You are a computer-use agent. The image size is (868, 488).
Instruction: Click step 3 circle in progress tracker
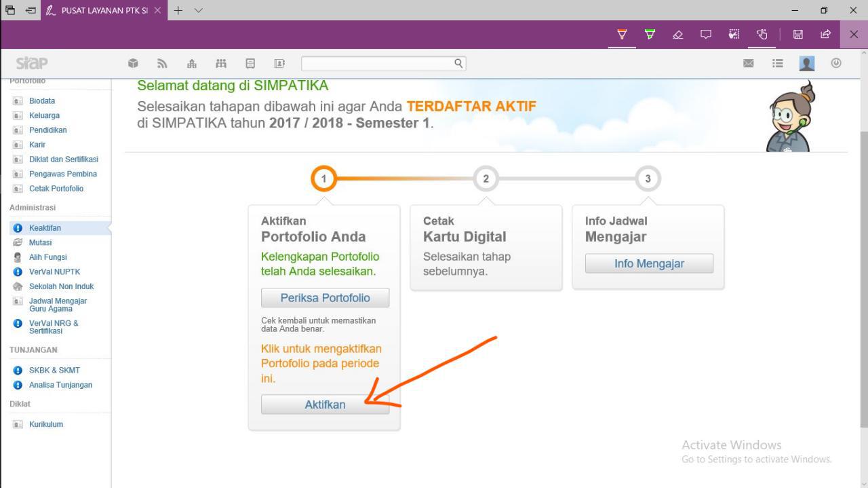click(648, 179)
